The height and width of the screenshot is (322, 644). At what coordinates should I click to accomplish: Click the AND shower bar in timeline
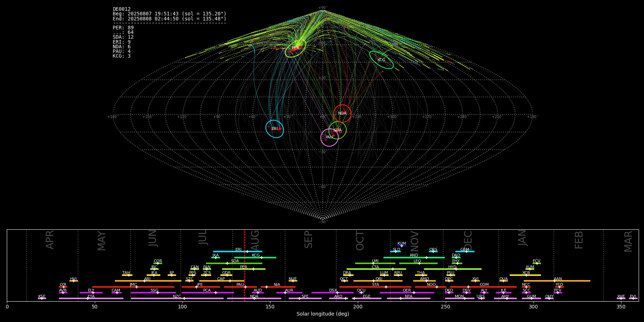[414, 258]
